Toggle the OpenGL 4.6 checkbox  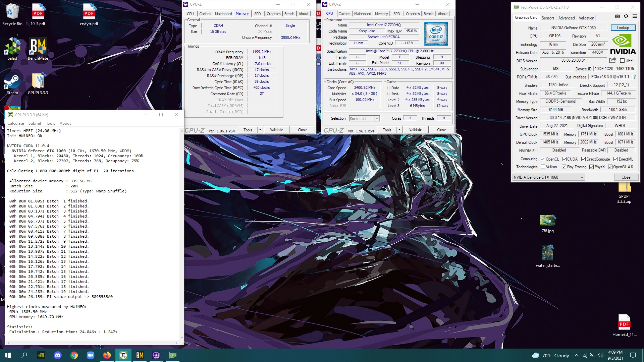[610, 167]
